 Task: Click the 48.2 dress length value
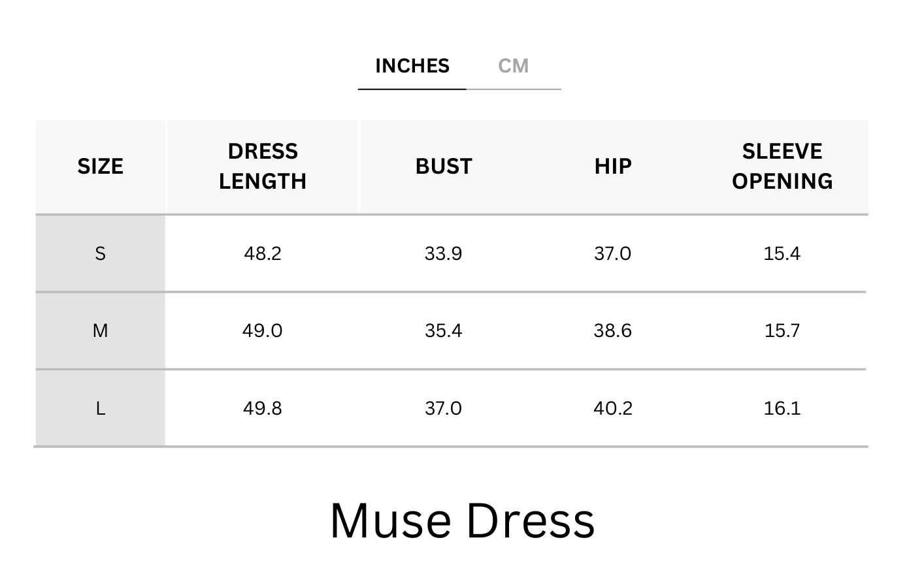263,253
